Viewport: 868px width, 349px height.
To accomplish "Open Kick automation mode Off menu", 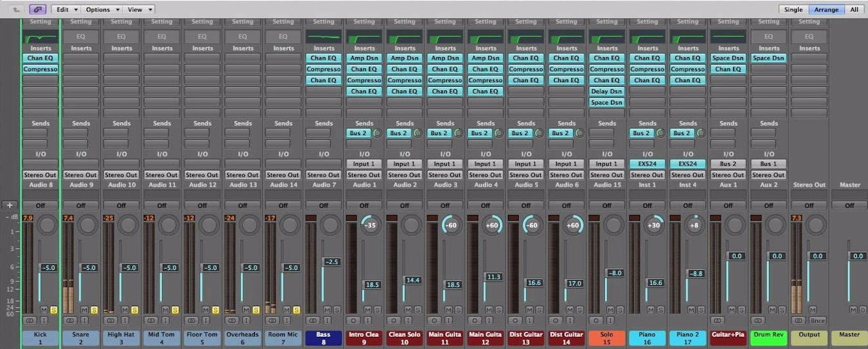I will click(40, 205).
